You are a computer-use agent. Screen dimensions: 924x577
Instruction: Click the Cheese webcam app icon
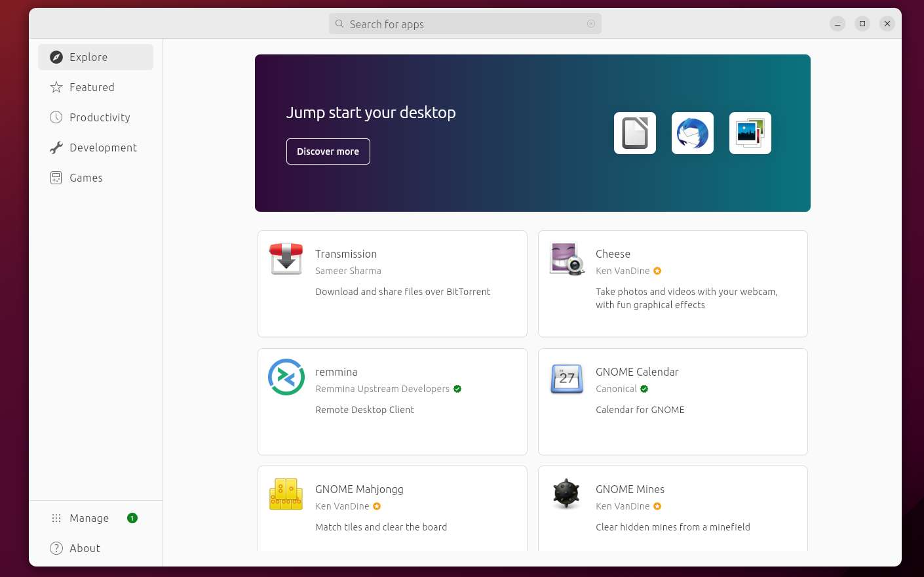pos(567,258)
